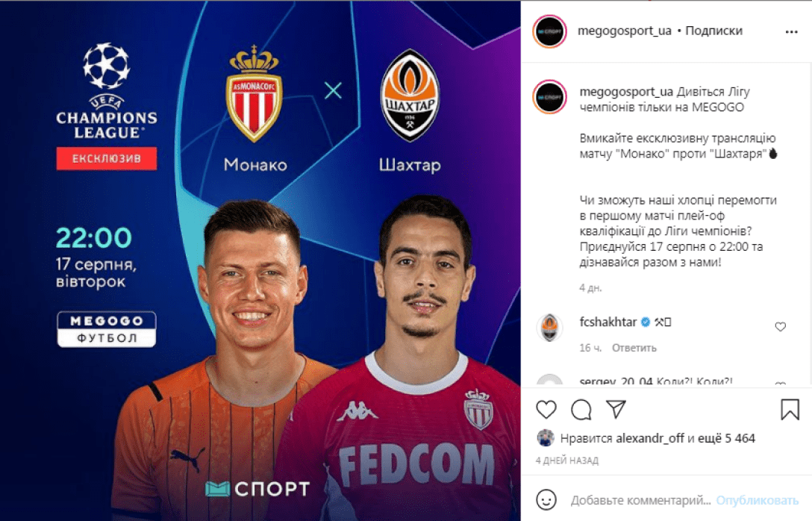Viewport: 812px width, 521px height.
Task: Open megogosport_ua username in the header
Action: point(625,31)
